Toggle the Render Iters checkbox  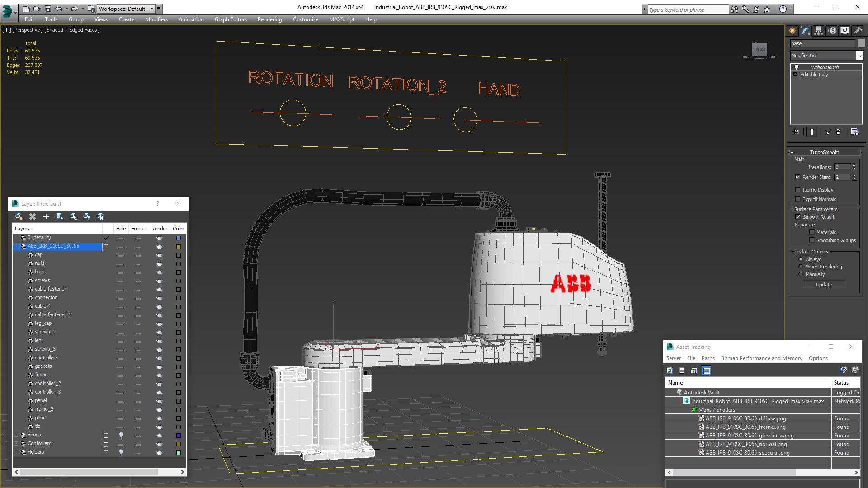click(x=798, y=177)
